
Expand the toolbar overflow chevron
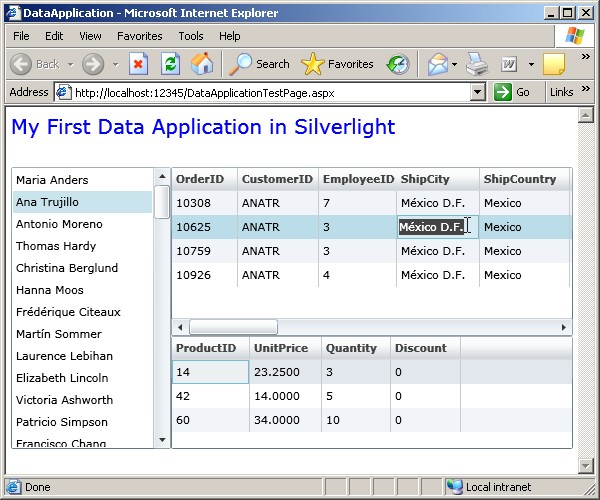(x=585, y=57)
